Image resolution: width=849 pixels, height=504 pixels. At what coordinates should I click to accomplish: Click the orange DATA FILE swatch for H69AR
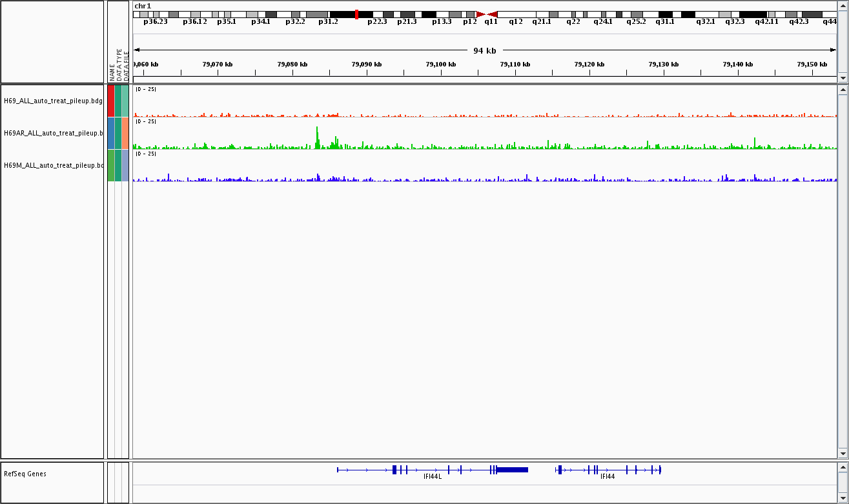click(x=125, y=133)
